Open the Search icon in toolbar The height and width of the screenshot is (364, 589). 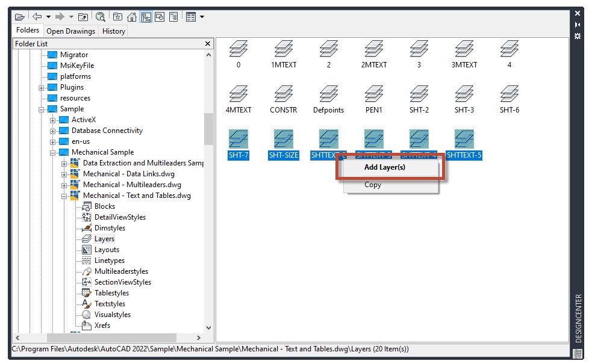click(100, 17)
